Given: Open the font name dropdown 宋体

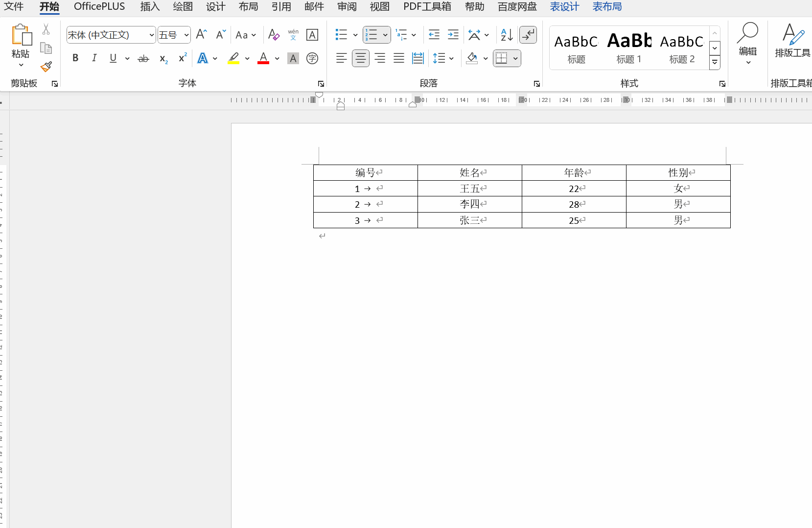Looking at the screenshot, I should pyautogui.click(x=152, y=35).
